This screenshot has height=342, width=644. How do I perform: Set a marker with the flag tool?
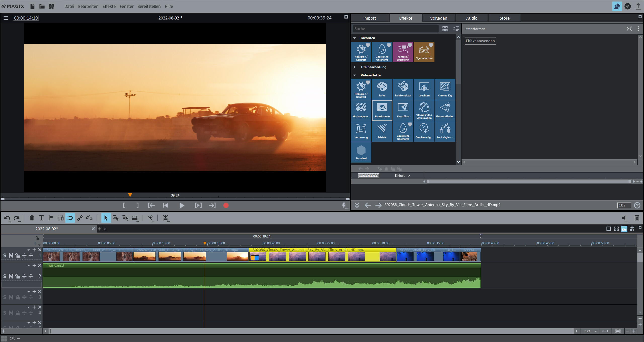tap(51, 218)
